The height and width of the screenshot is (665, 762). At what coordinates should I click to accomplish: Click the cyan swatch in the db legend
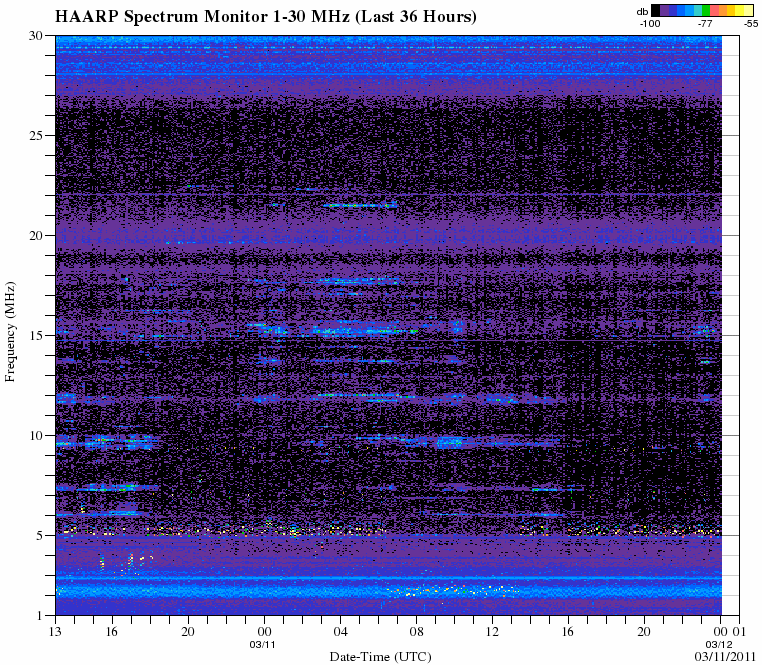[x=698, y=10]
